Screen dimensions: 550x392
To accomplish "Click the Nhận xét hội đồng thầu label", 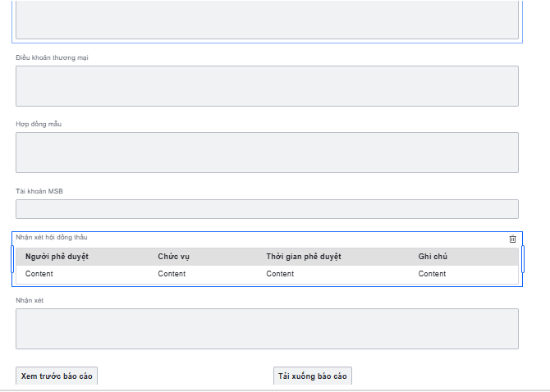I will [51, 237].
